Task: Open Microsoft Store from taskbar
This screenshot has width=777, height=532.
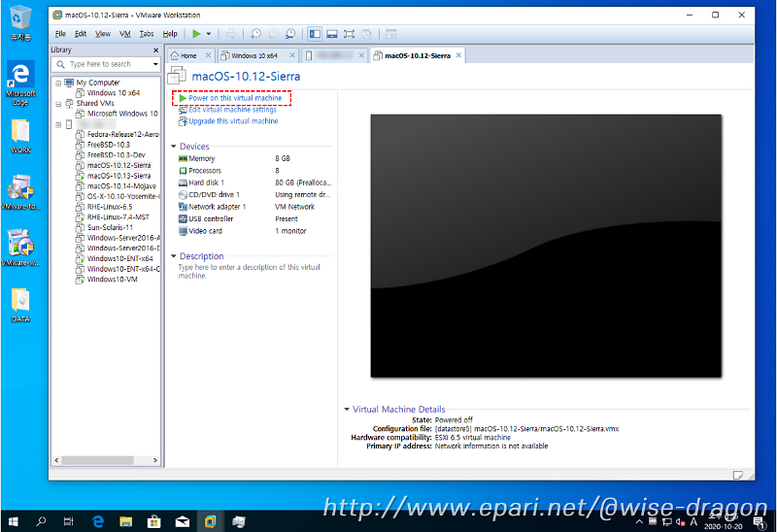Action: 154,521
